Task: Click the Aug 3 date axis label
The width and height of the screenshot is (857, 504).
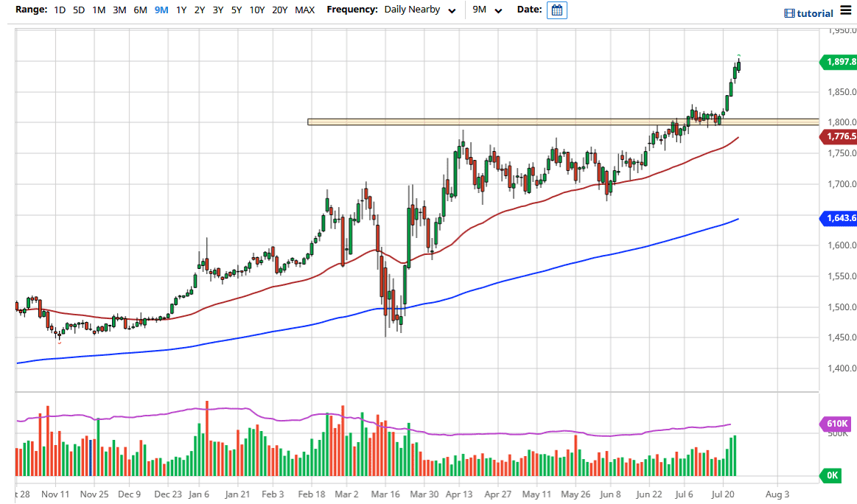Action: coord(777,494)
